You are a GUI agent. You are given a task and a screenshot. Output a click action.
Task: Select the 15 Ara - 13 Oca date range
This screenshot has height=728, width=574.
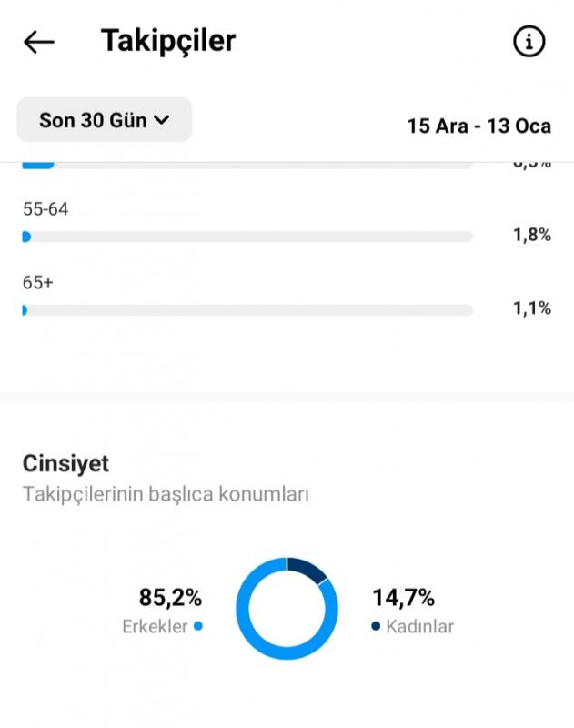point(478,126)
